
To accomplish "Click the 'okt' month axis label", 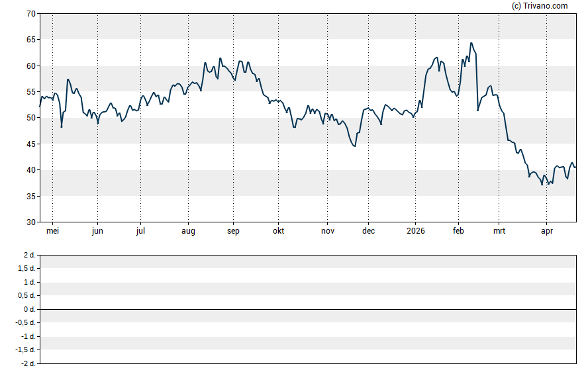I will [x=279, y=231].
